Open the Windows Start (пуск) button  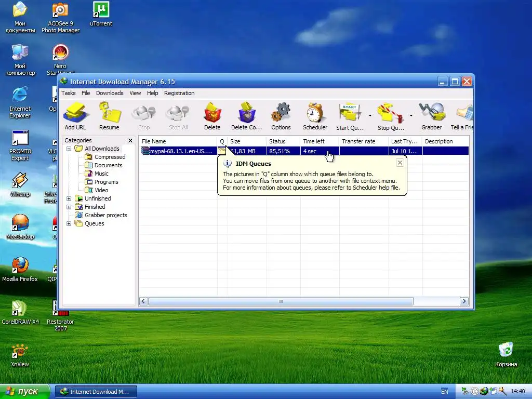click(25, 391)
